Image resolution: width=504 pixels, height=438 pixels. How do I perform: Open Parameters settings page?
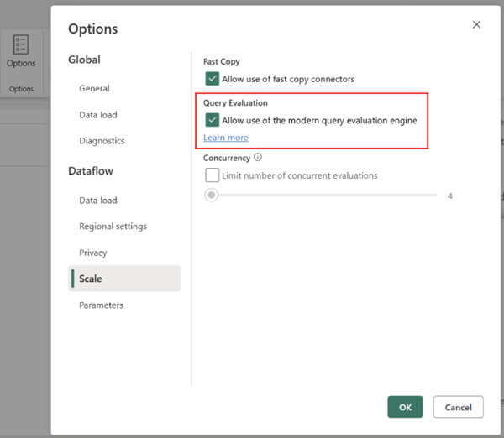coord(101,305)
